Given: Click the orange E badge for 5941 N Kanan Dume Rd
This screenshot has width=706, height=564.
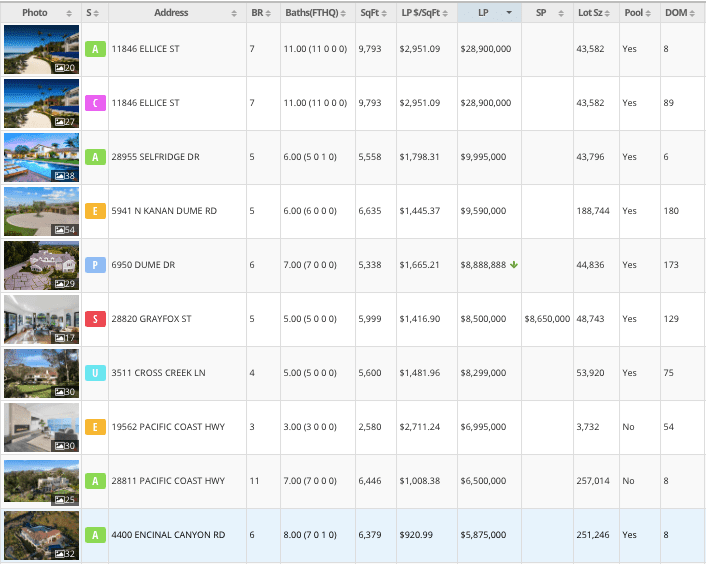Looking at the screenshot, I should [x=95, y=211].
